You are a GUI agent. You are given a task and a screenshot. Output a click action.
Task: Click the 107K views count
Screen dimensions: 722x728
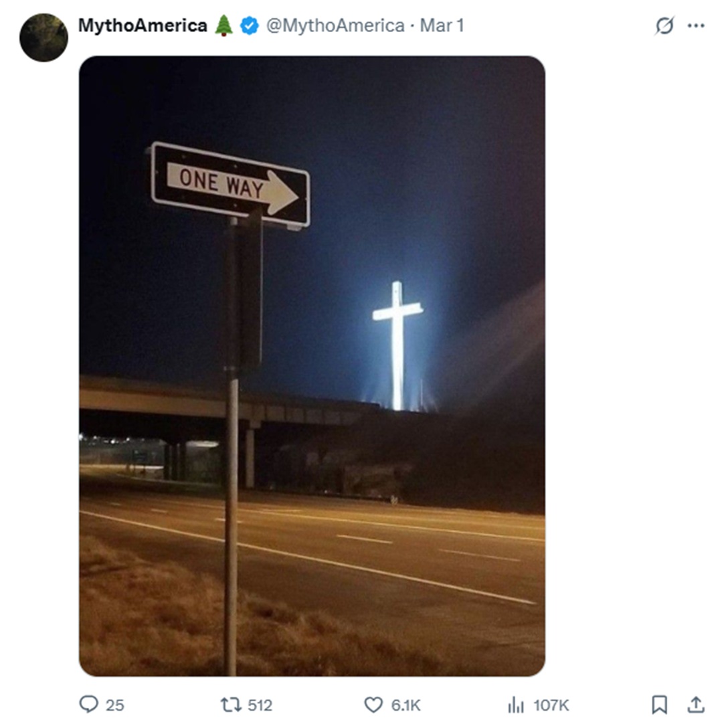[x=551, y=705]
